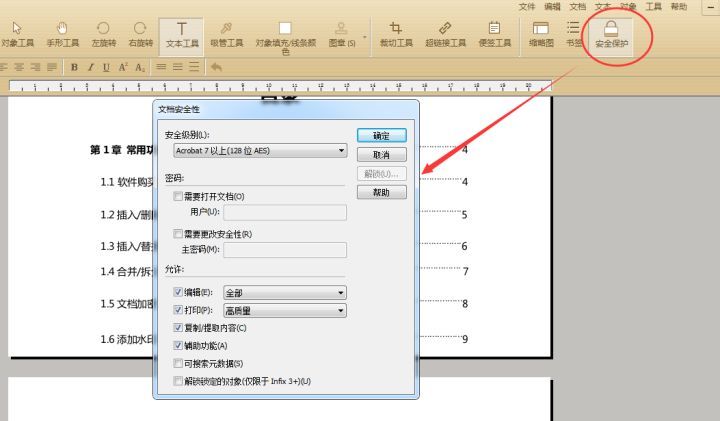Viewport: 720px width, 421px height.
Task: Justify text alignment
Action: tap(52, 67)
